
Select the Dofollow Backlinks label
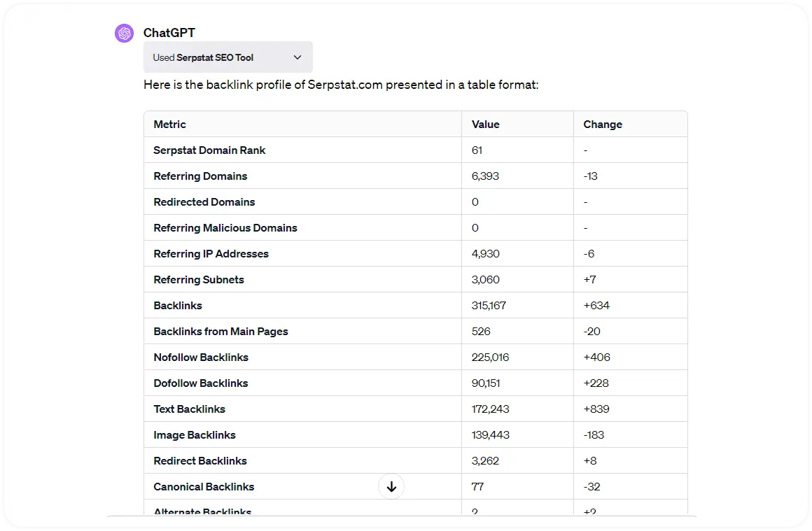tap(201, 383)
